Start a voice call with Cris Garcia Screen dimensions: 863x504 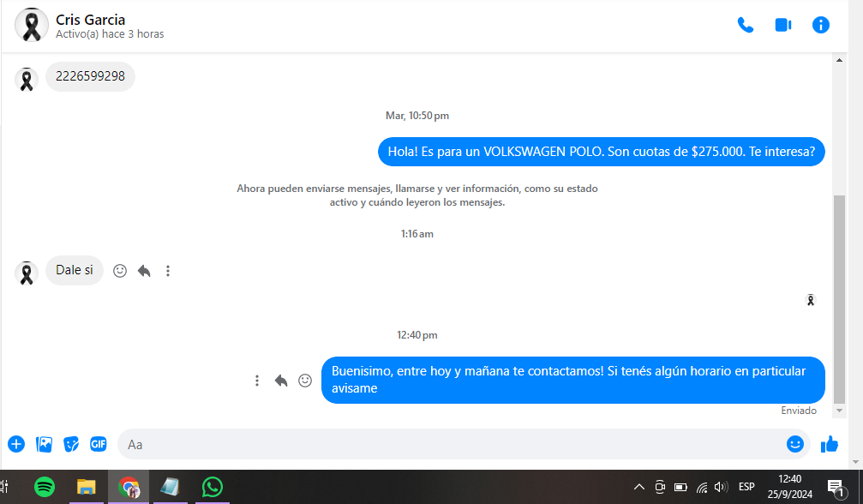click(746, 26)
